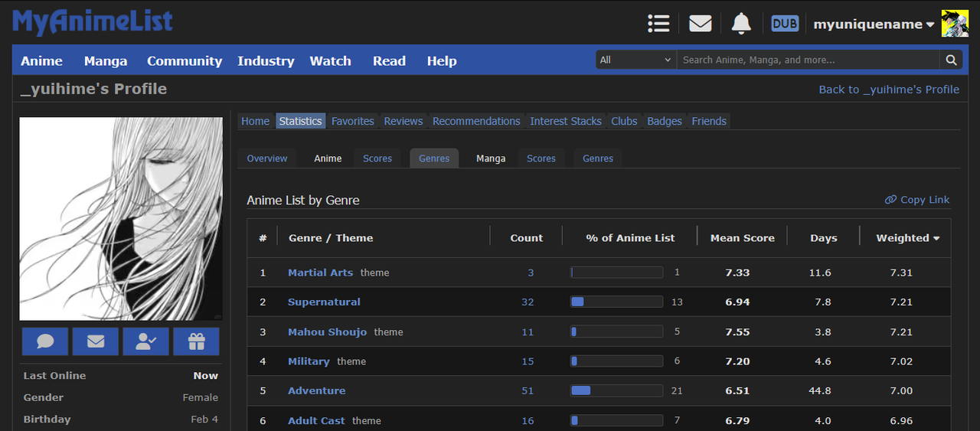This screenshot has height=431, width=980.
Task: Open the Scores sub-tab next to Anime
Action: tap(377, 158)
